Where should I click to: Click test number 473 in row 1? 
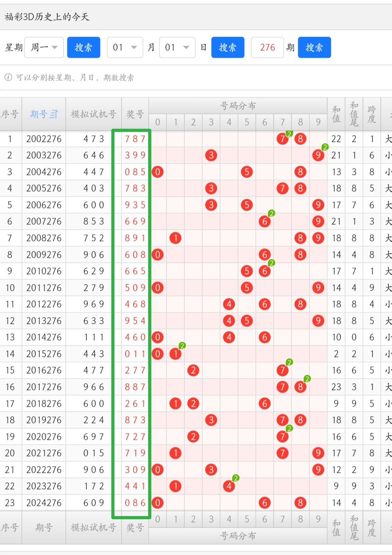tap(94, 139)
